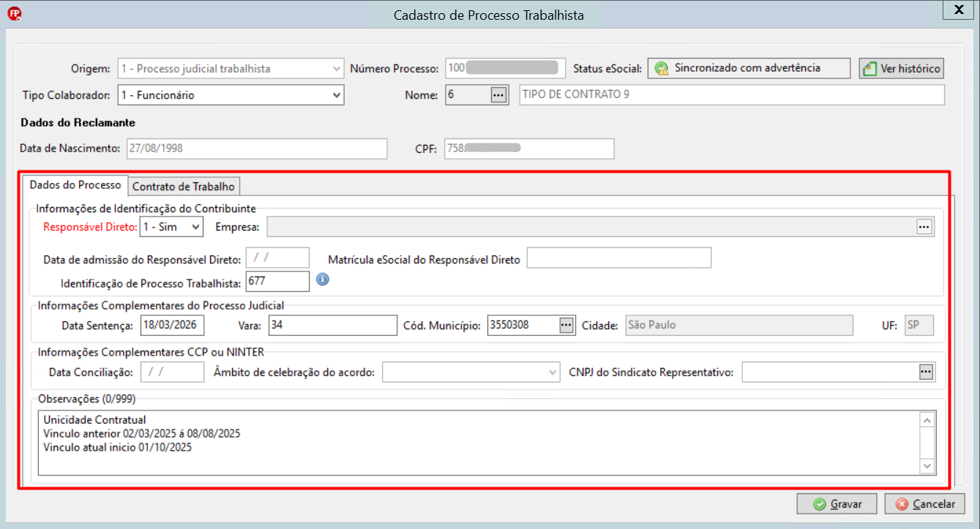Open the Cód. Município lookup ellipsis button

pyautogui.click(x=566, y=326)
